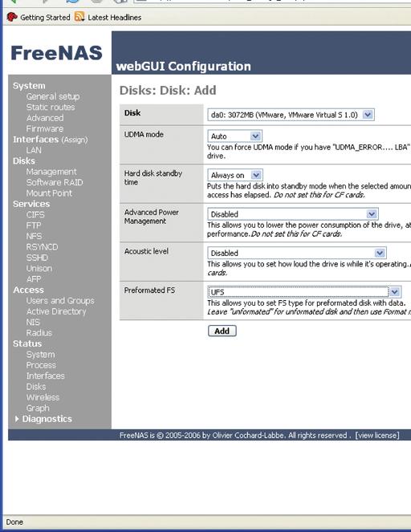Open the Mount Point page

(x=49, y=193)
